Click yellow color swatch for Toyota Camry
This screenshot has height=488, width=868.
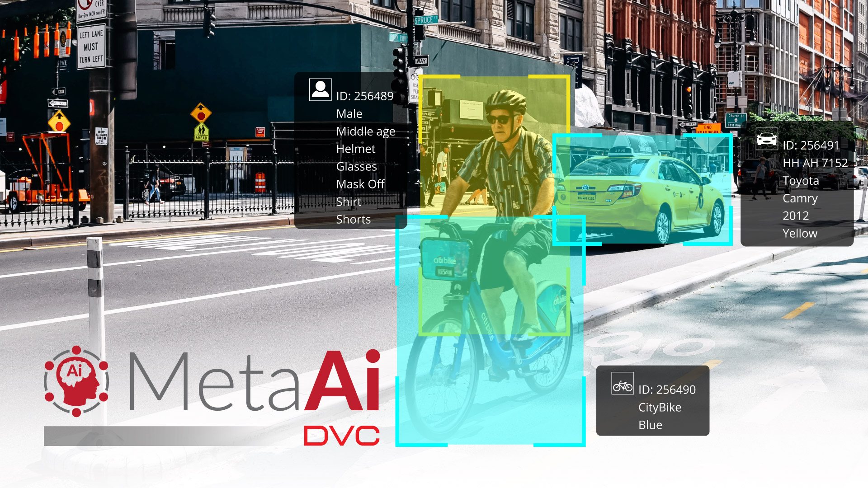(x=800, y=233)
